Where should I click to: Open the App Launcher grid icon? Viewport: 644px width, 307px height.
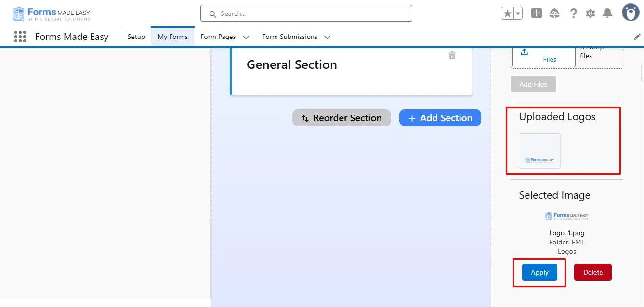(x=20, y=37)
